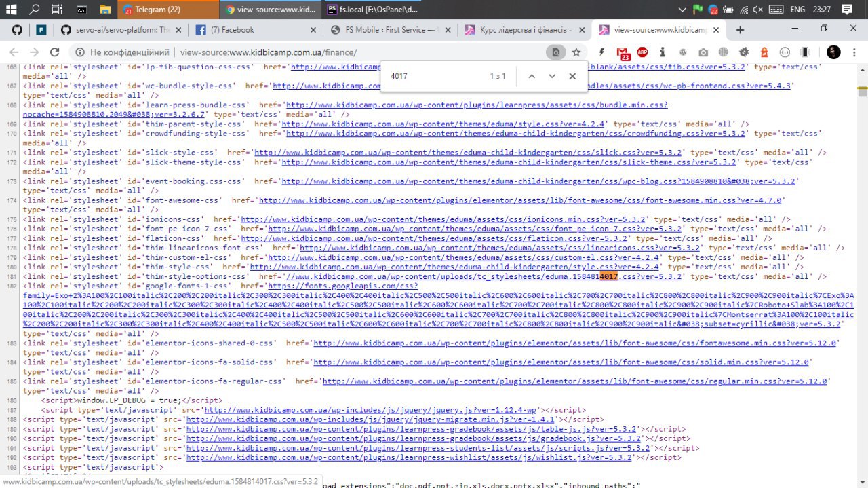
Task: Open the round brackets extension icon
Action: [785, 52]
